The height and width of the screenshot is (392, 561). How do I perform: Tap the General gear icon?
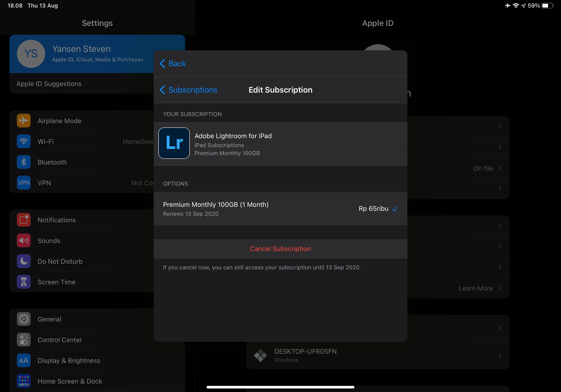coord(24,319)
